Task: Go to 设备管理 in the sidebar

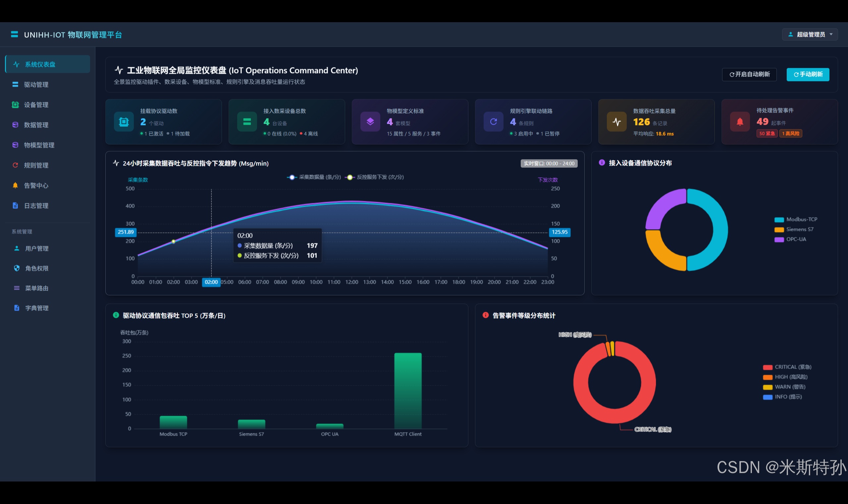Action: (48, 105)
